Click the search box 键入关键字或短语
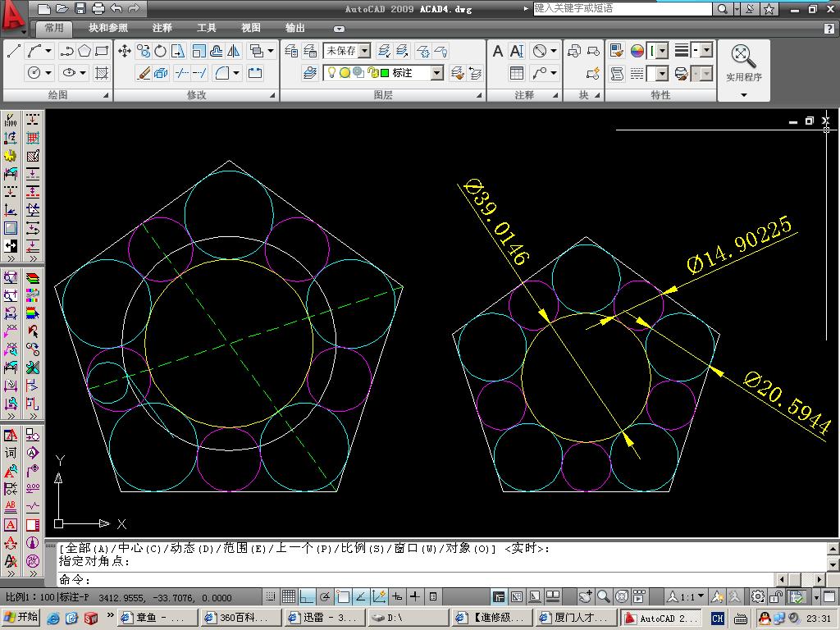The height and width of the screenshot is (630, 840). coord(623,8)
